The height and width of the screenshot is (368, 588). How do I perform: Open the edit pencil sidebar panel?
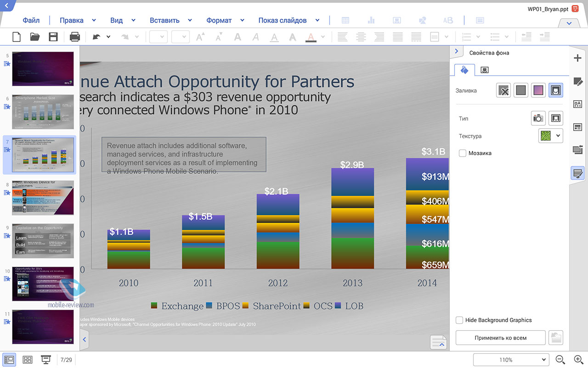click(578, 81)
